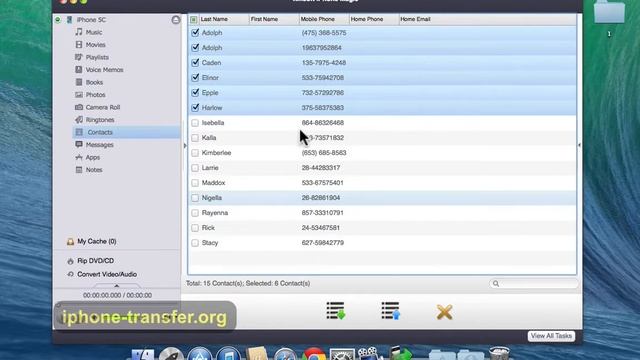Open Trash in the dock

pyautogui.click(x=499, y=353)
